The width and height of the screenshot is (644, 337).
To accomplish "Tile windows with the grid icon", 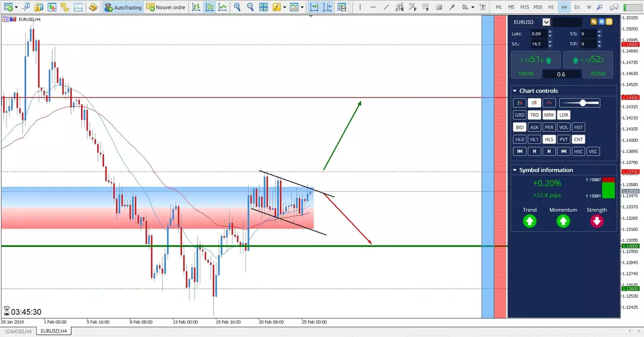I will pos(264,7).
